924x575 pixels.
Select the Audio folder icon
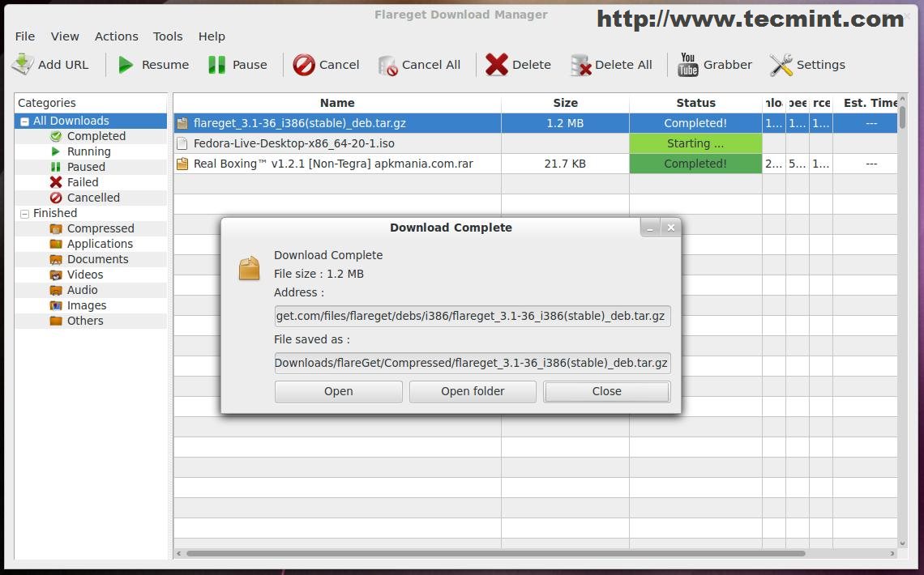click(x=56, y=290)
